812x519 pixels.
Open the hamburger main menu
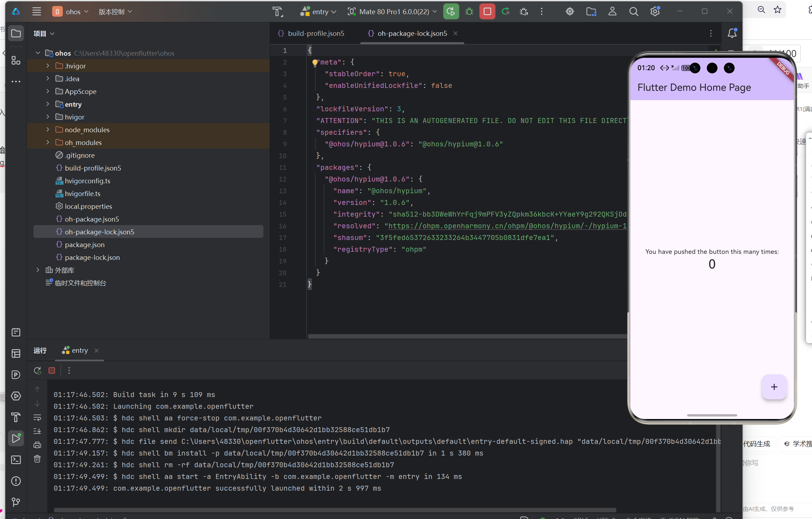click(37, 12)
